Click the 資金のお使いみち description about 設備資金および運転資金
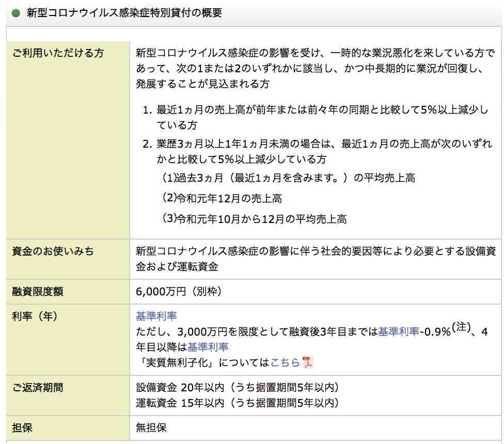504x444 pixels. pyautogui.click(x=316, y=259)
